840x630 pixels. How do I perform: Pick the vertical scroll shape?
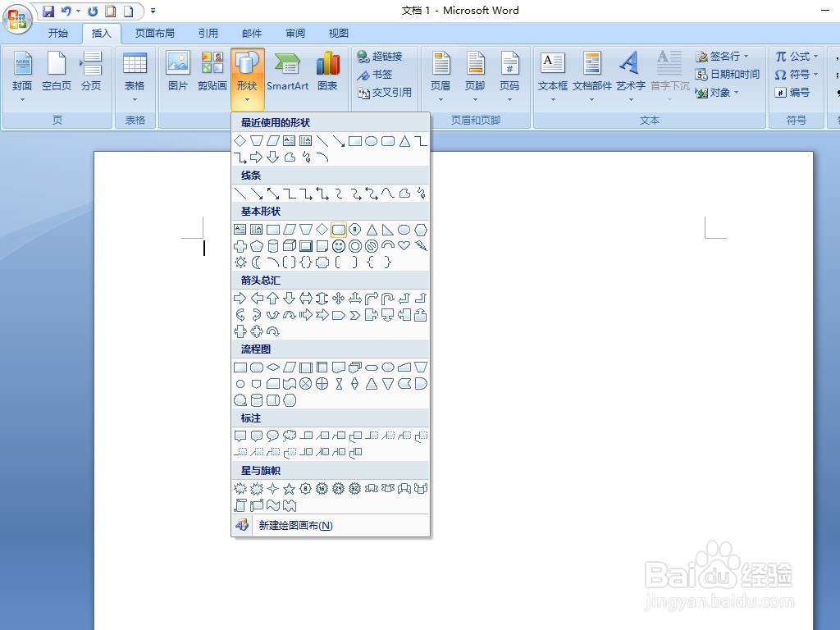[240, 504]
